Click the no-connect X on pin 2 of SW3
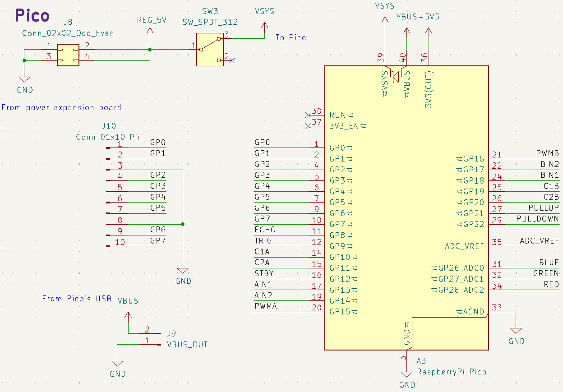 click(233, 60)
